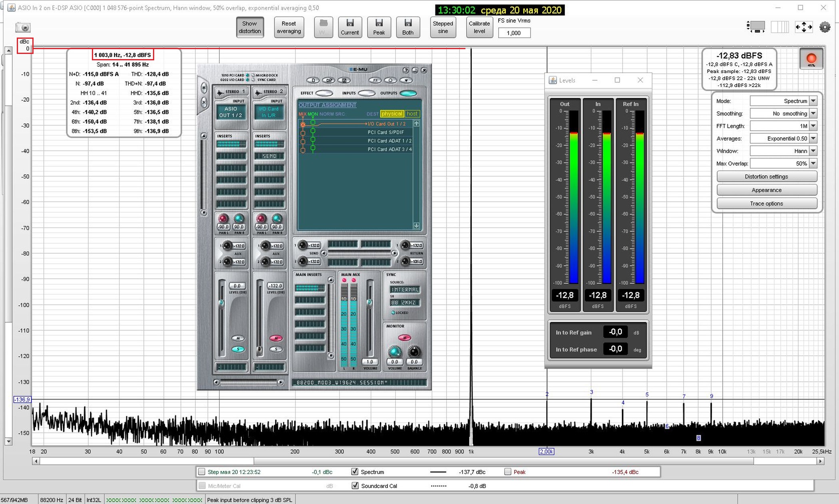Click the Stepped sine button
Viewport: 839px width, 504px height.
(x=443, y=27)
